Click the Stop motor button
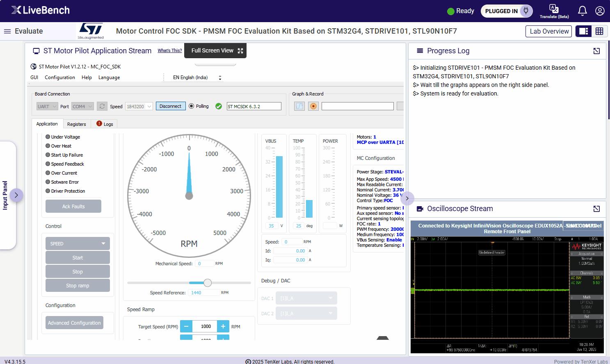 point(78,271)
